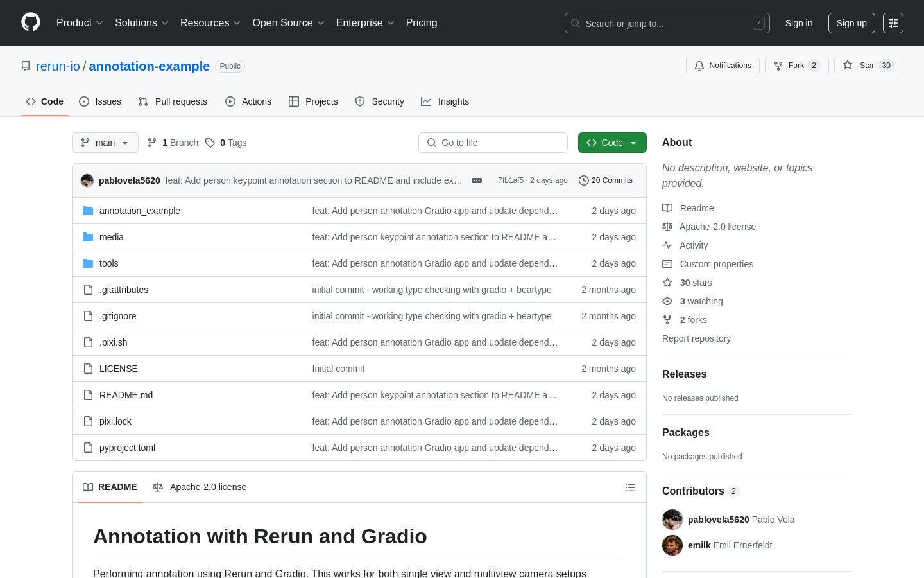Screen dimensions: 924x578
Task: Open the green Code dropdown button
Action: pyautogui.click(x=612, y=143)
